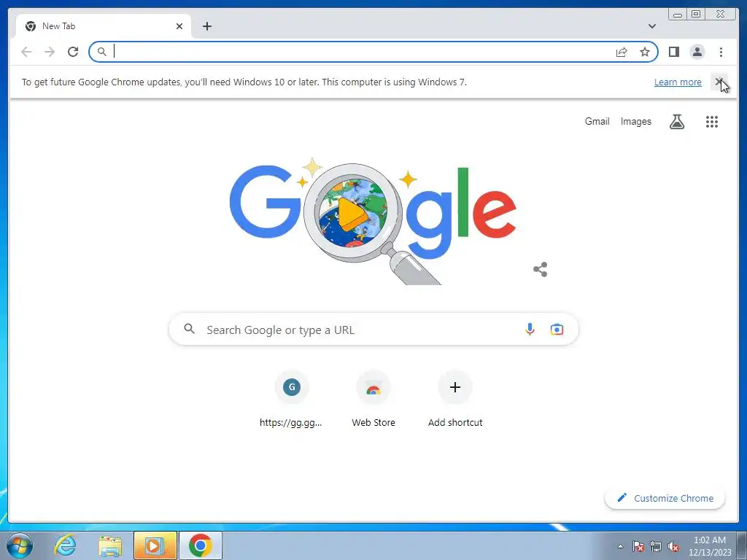
Task: Dismiss the Windows 7 update infobar
Action: [x=719, y=82]
